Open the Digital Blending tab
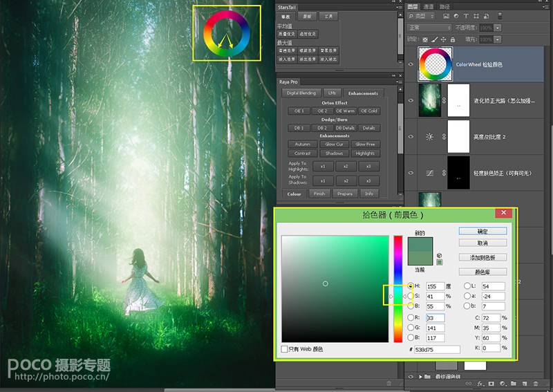 (x=301, y=93)
